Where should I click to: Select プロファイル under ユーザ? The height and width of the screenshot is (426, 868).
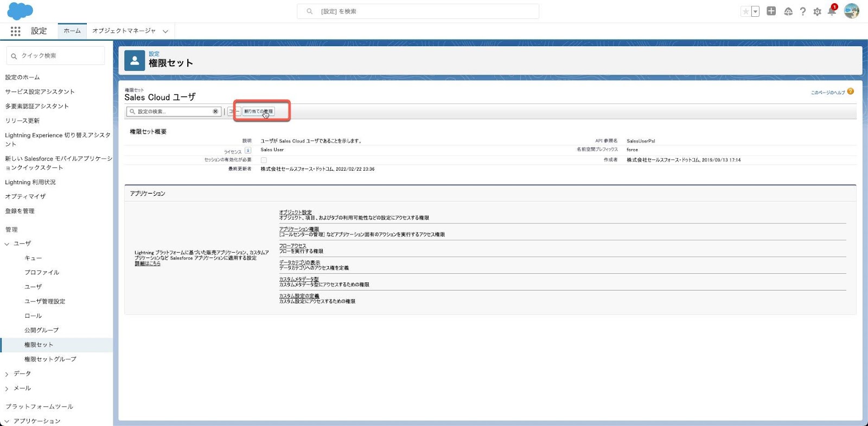[x=42, y=273]
